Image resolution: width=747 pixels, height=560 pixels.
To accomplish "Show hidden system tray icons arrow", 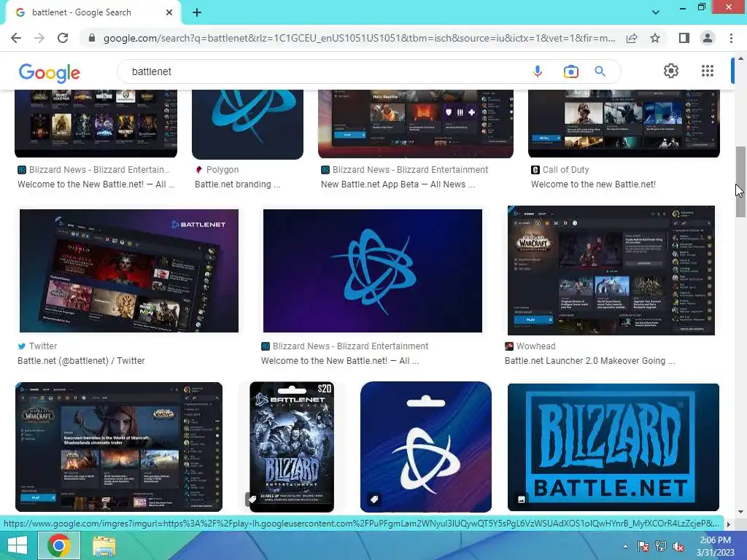I will (625, 546).
